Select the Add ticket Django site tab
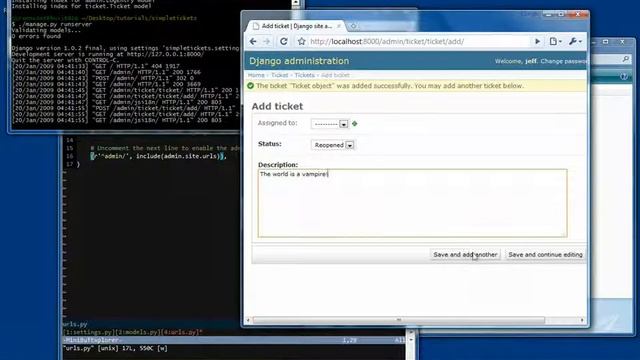640x360 pixels. point(296,26)
